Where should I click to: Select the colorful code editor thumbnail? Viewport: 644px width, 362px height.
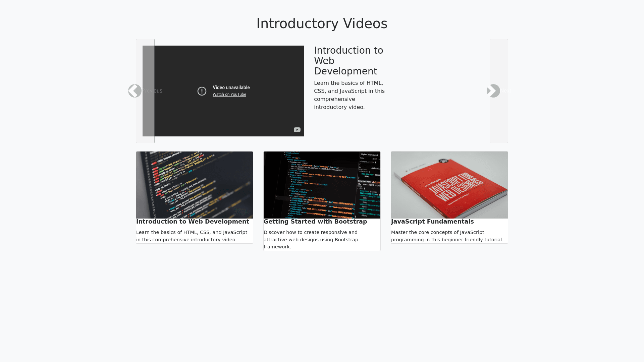tap(195, 185)
